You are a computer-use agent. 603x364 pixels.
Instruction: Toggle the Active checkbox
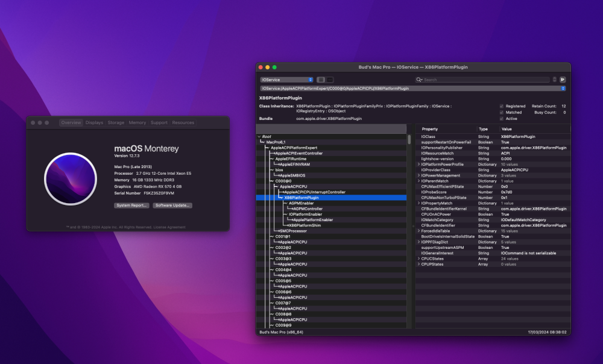(502, 118)
